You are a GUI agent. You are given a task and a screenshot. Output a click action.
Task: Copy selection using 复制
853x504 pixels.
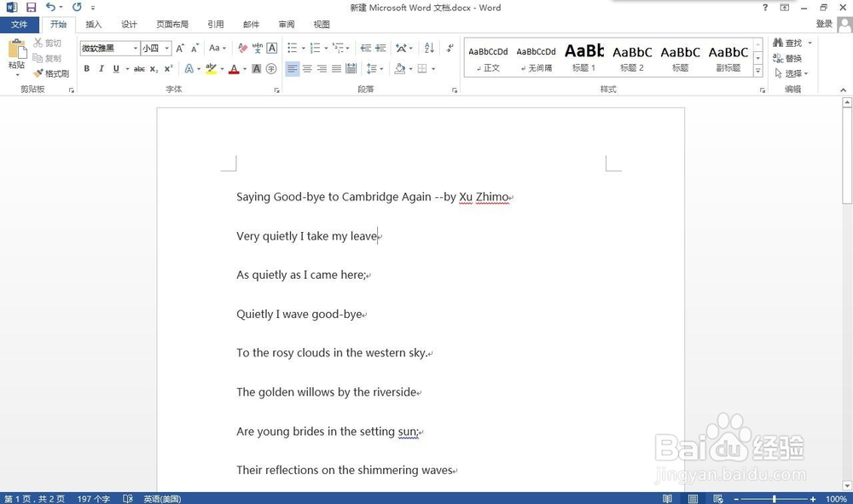[x=47, y=58]
